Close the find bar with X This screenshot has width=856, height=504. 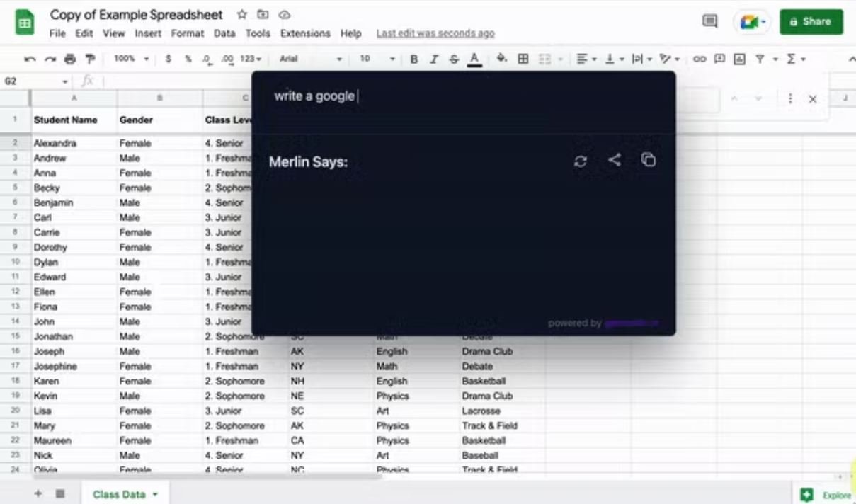[813, 99]
